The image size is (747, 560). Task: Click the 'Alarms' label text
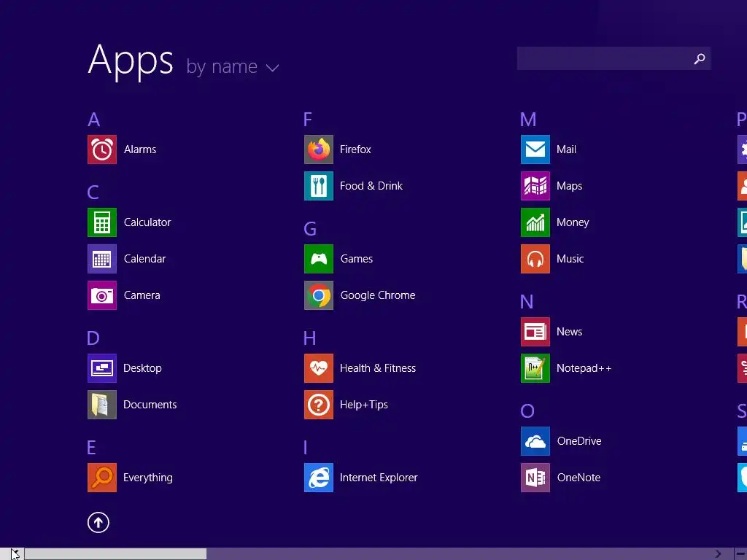140,149
